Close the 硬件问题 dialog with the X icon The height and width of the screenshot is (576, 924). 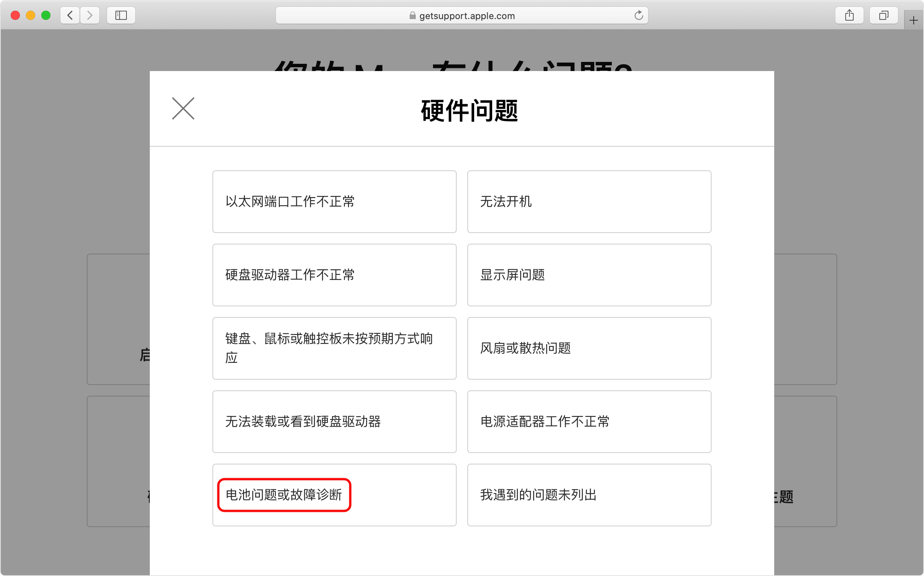183,108
